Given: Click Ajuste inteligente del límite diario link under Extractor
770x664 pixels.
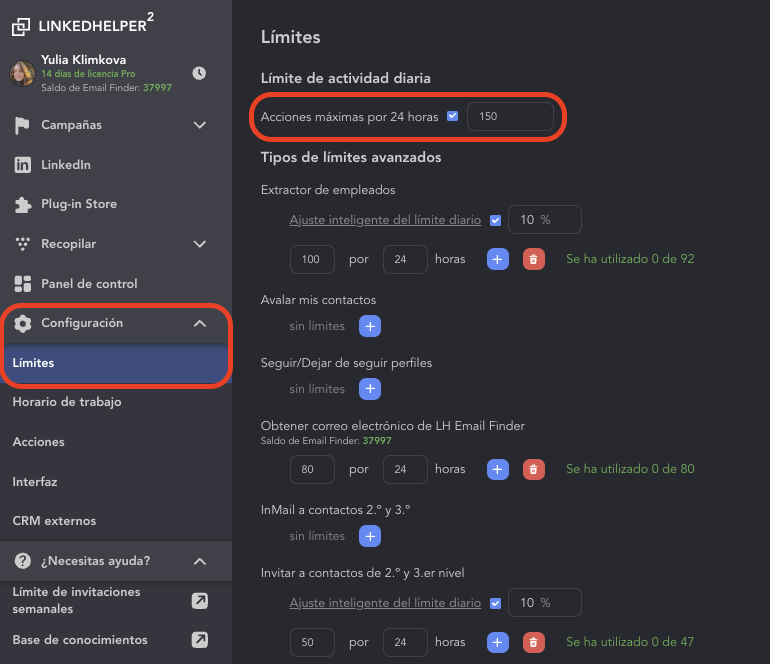Looking at the screenshot, I should click(x=386, y=220).
